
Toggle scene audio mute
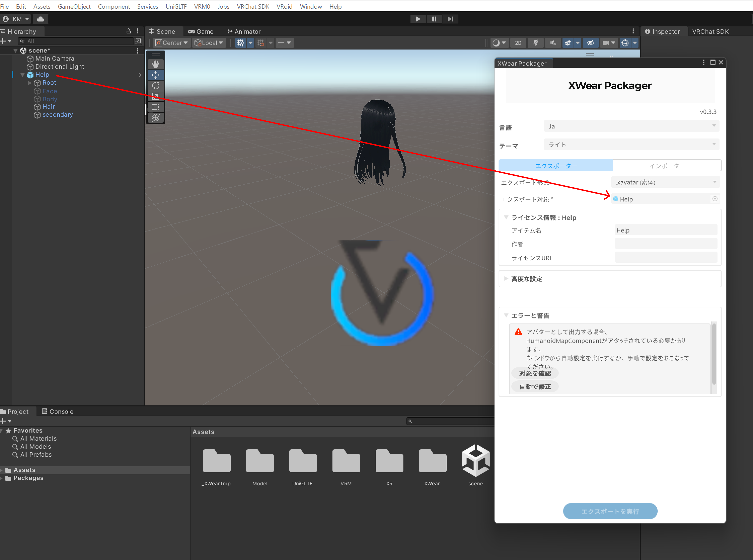pos(553,43)
